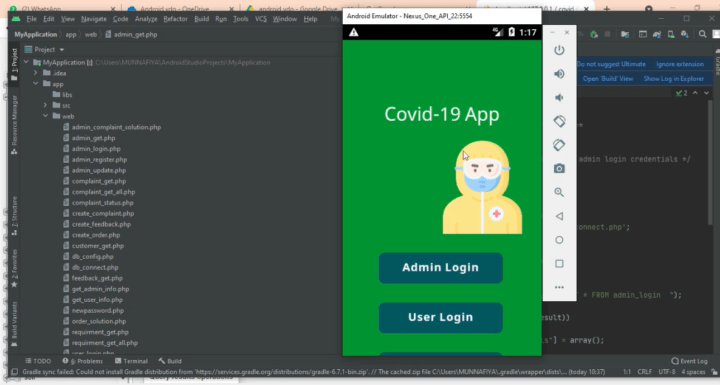
Task: Select create_feedback.php file
Action: [x=97, y=224]
